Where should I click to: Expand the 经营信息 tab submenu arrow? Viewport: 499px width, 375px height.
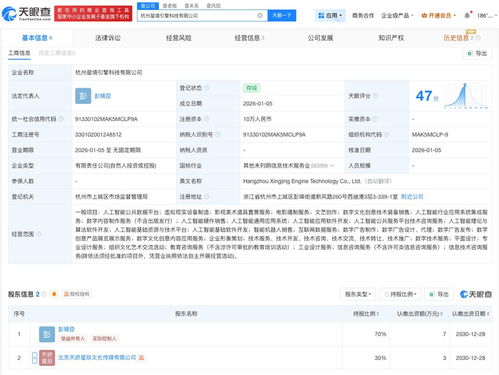(263, 38)
